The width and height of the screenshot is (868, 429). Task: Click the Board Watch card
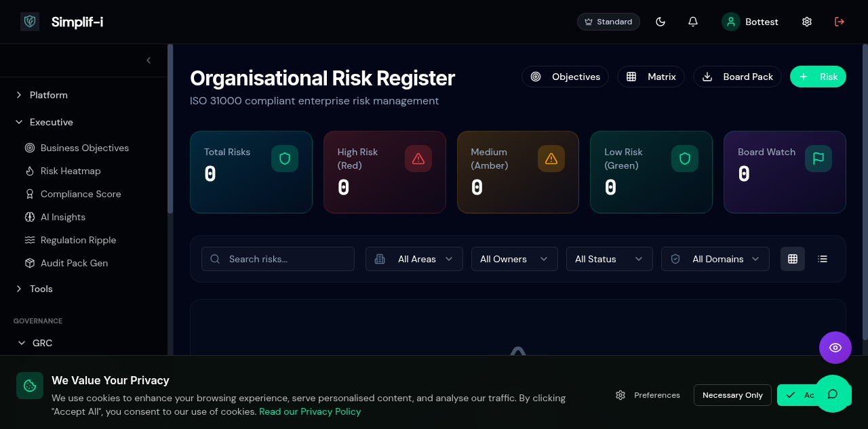(x=785, y=172)
